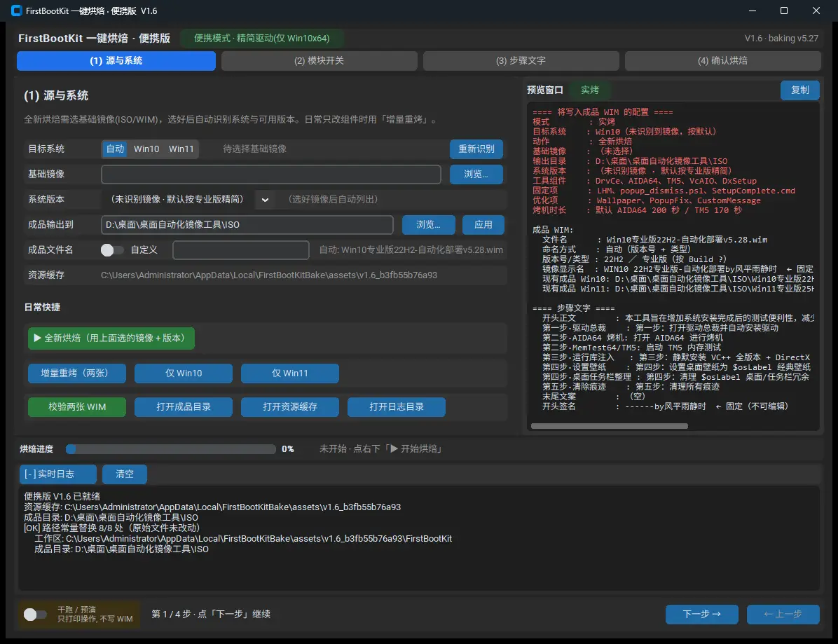Viewport: 838px width, 644px height.
Task: Close the FirstBootKit window
Action: pos(816,11)
